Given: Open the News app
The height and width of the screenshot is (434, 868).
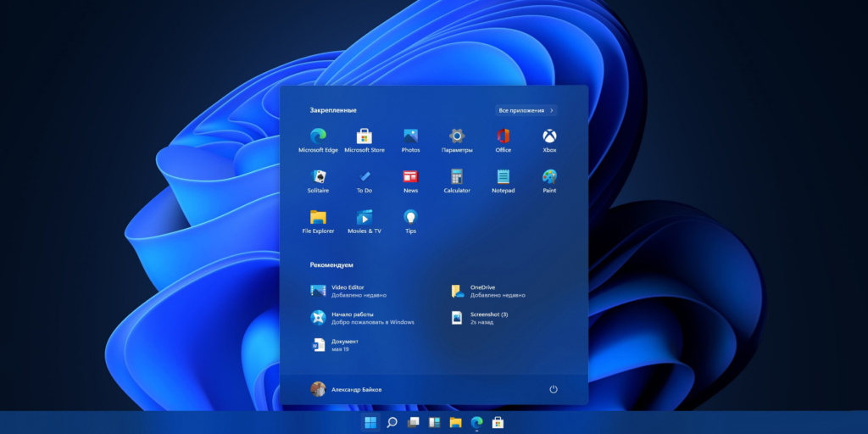Looking at the screenshot, I should point(410,181).
